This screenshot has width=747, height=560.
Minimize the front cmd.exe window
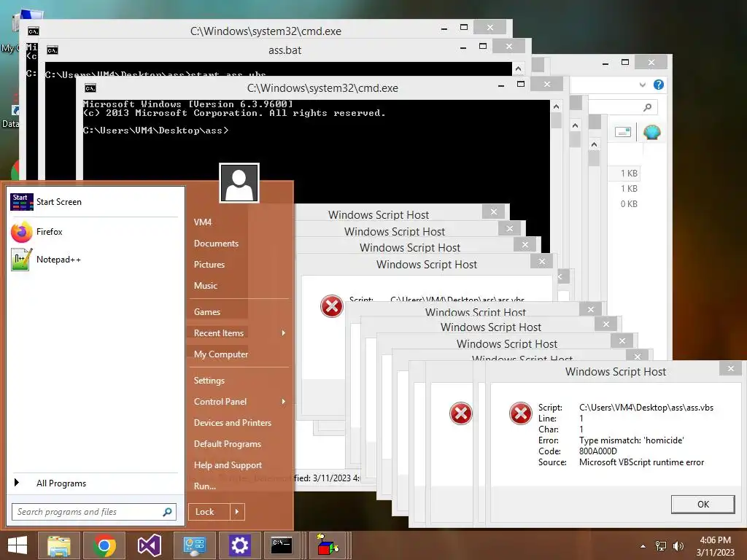500,85
